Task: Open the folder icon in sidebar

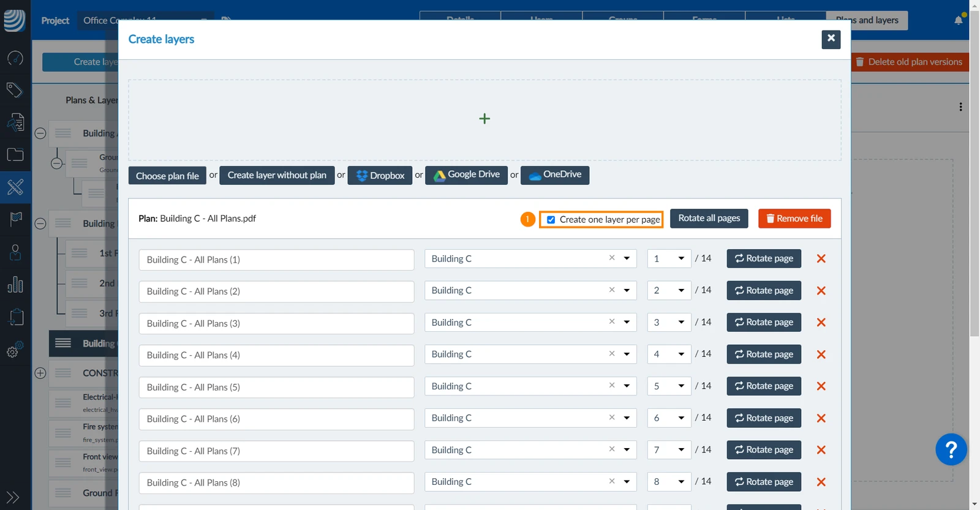Action: pos(15,155)
